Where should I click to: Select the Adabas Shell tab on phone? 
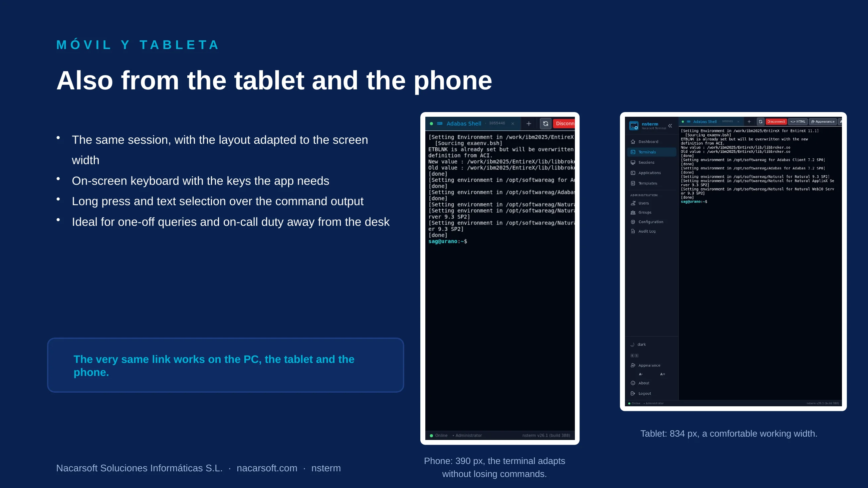point(464,124)
